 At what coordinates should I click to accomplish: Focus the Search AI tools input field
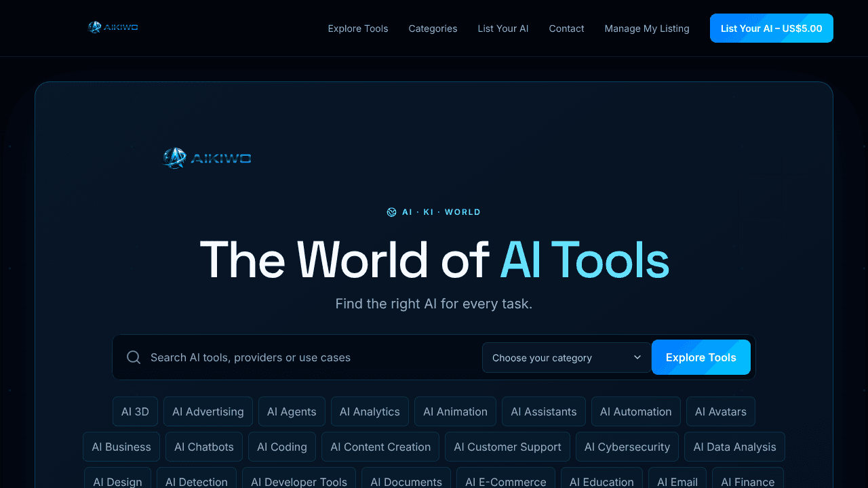pyautogui.click(x=312, y=357)
